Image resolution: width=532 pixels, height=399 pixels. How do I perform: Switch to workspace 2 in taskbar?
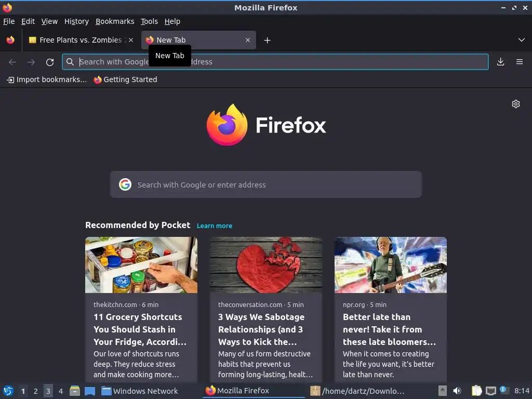point(36,391)
